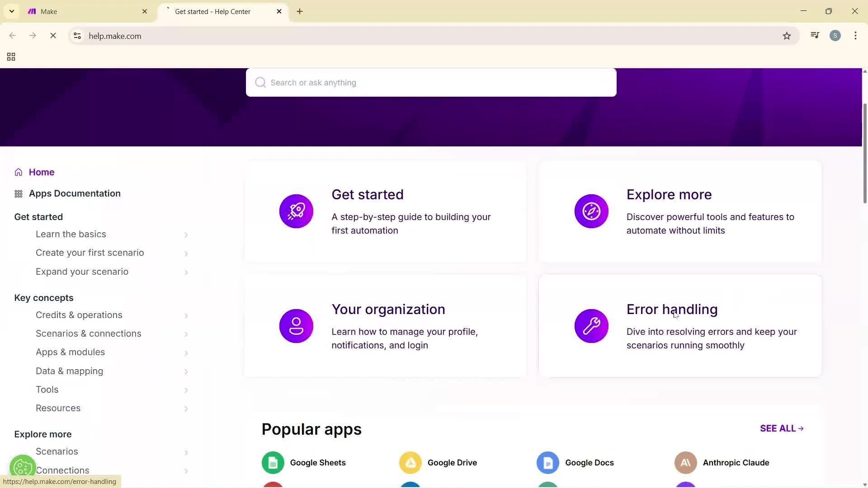This screenshot has height=488, width=868.
Task: Click the Error handling wrench icon
Action: [x=591, y=326]
